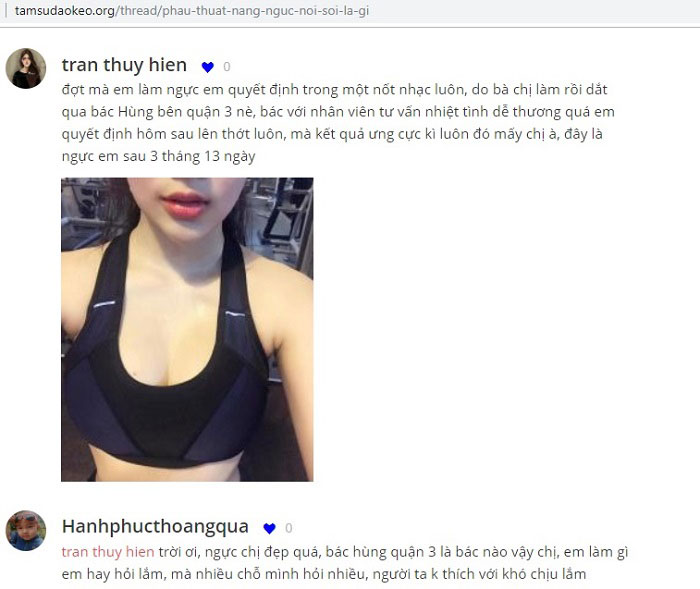Click the tamsudaokeo.org domain in the URL
Screen dimensions: 700x589
[65, 11]
